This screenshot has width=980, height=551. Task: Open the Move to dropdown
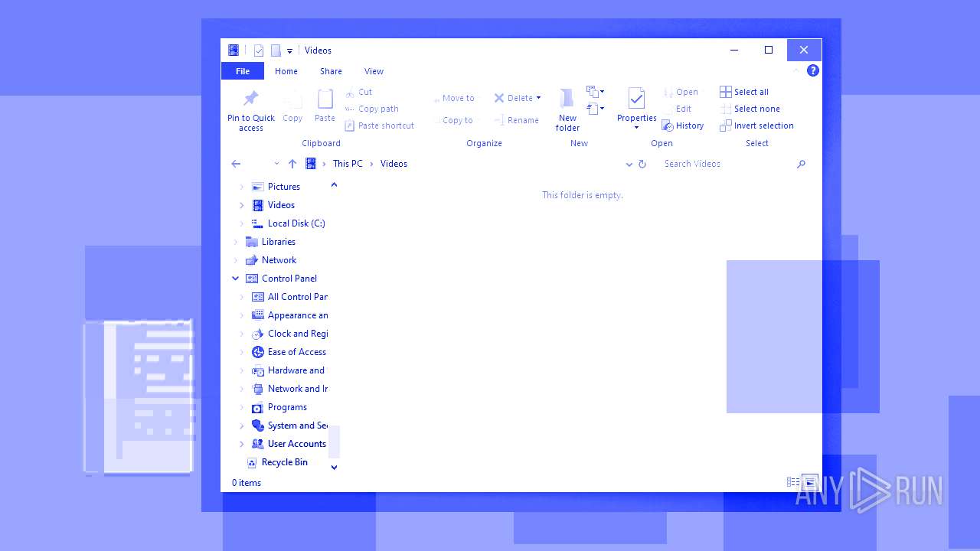(453, 98)
